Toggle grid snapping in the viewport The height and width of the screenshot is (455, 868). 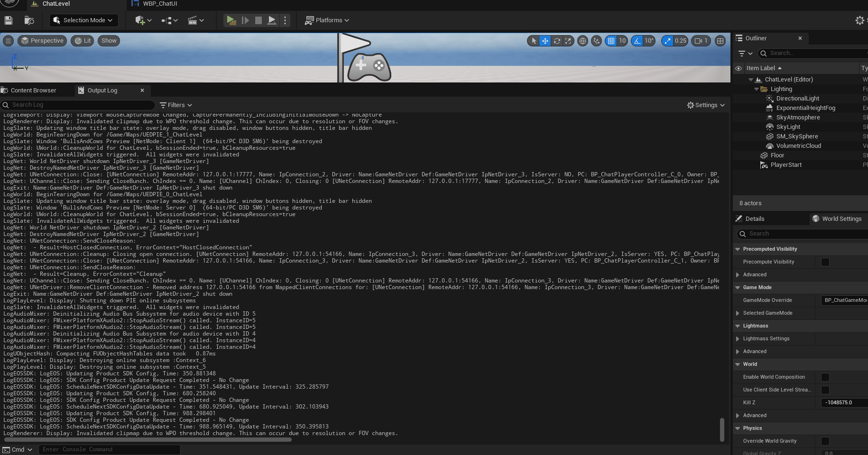pos(611,41)
